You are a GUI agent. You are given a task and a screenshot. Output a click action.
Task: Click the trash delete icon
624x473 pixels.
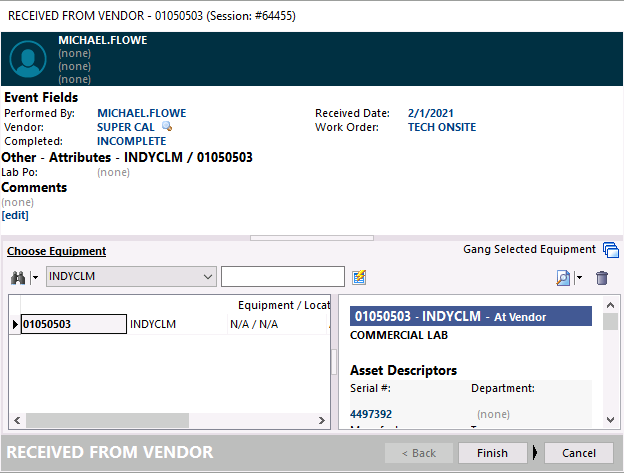(x=602, y=278)
